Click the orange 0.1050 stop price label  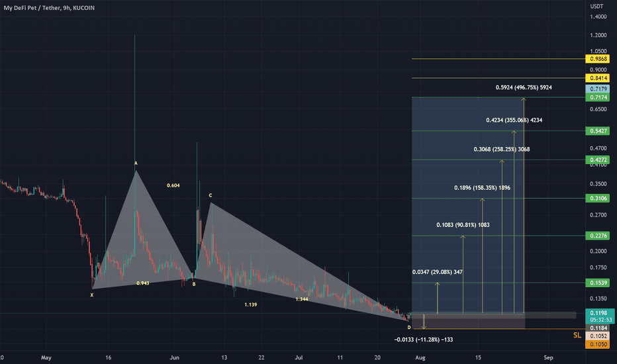(x=597, y=344)
